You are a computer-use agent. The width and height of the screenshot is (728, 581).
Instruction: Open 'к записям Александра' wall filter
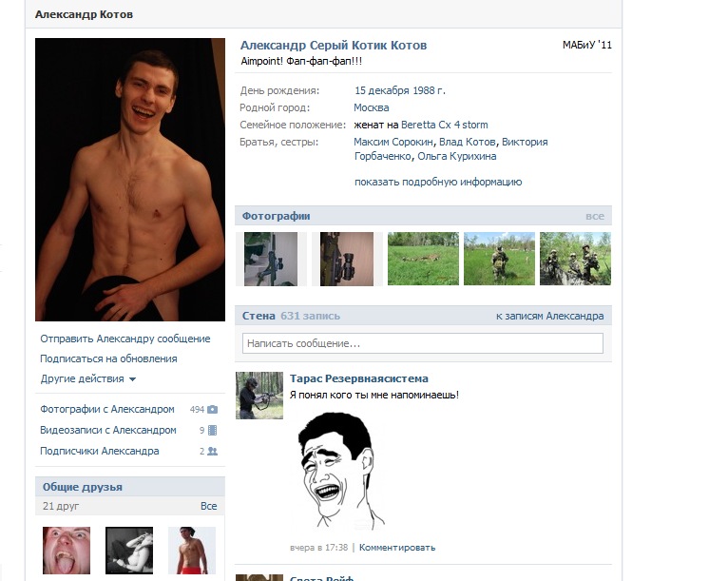tap(549, 316)
